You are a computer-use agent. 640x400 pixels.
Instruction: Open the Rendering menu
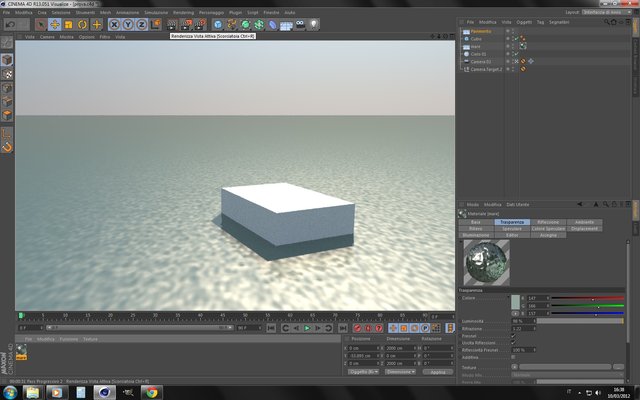pos(183,13)
